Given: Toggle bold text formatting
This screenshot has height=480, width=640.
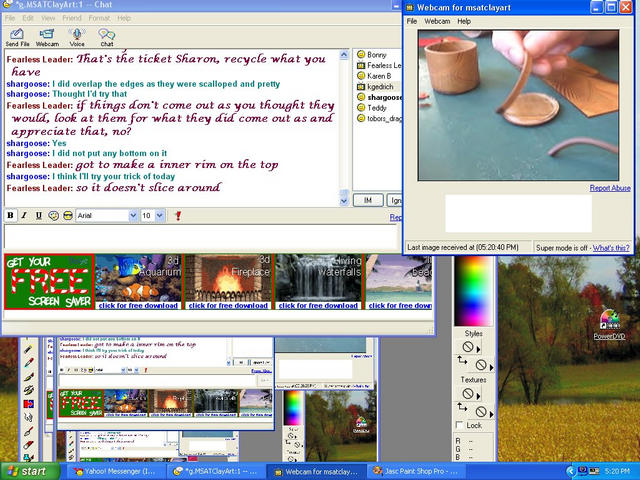Looking at the screenshot, I should [11, 216].
